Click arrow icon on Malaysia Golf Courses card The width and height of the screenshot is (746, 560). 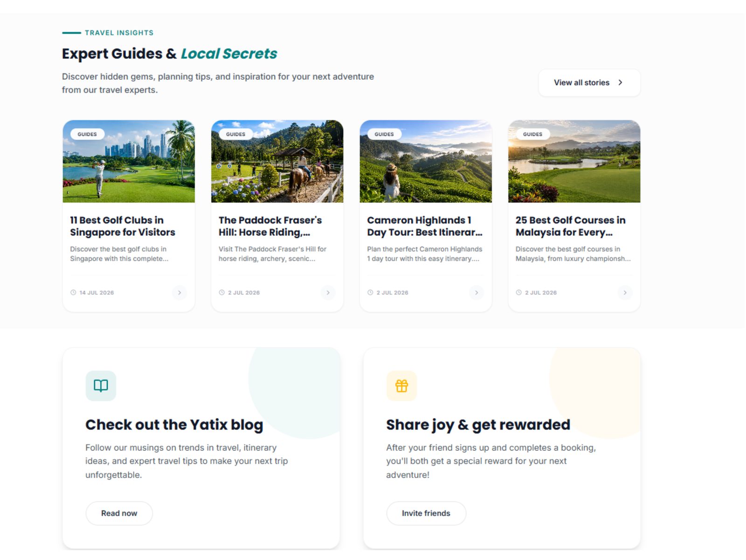click(x=625, y=293)
